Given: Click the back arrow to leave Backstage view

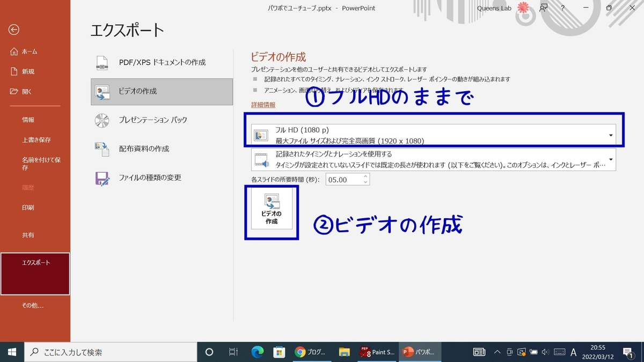Looking at the screenshot, I should pyautogui.click(x=13, y=30).
